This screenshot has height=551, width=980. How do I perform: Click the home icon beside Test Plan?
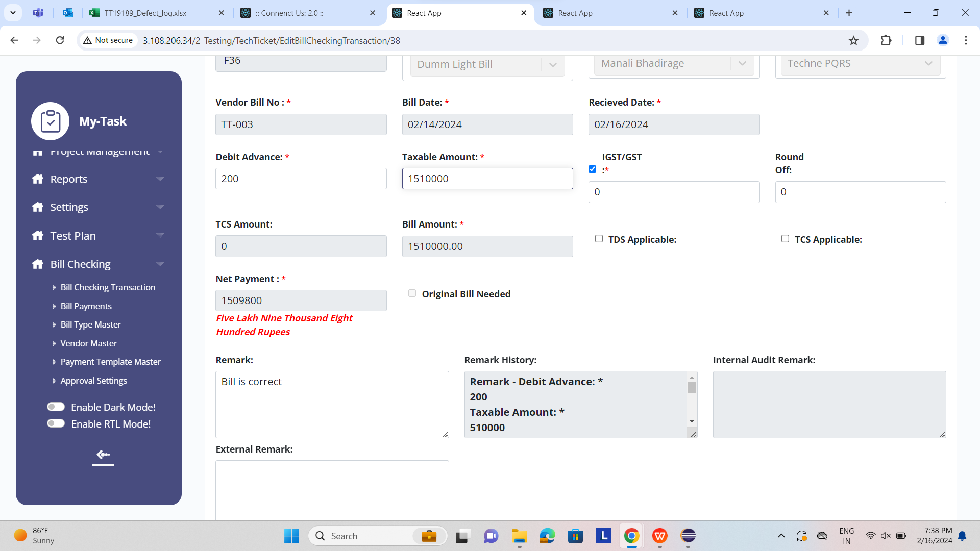pyautogui.click(x=38, y=235)
